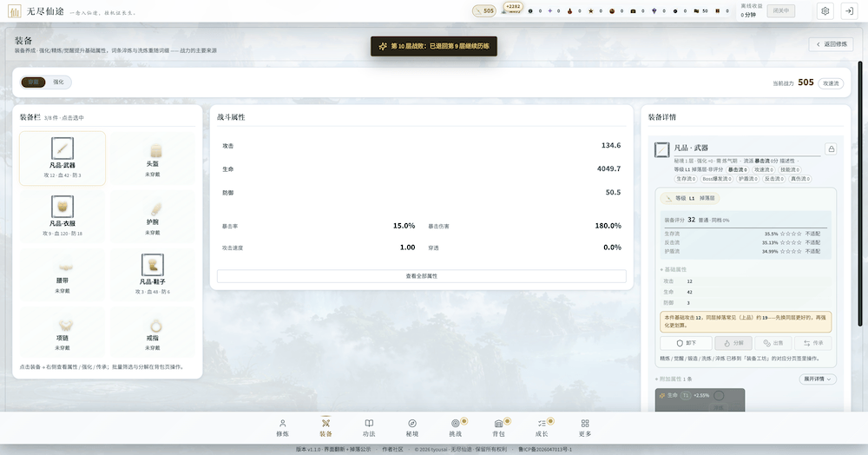The width and height of the screenshot is (868, 455).
Task: Open 秘境 in bottom navigation
Action: 411,428
